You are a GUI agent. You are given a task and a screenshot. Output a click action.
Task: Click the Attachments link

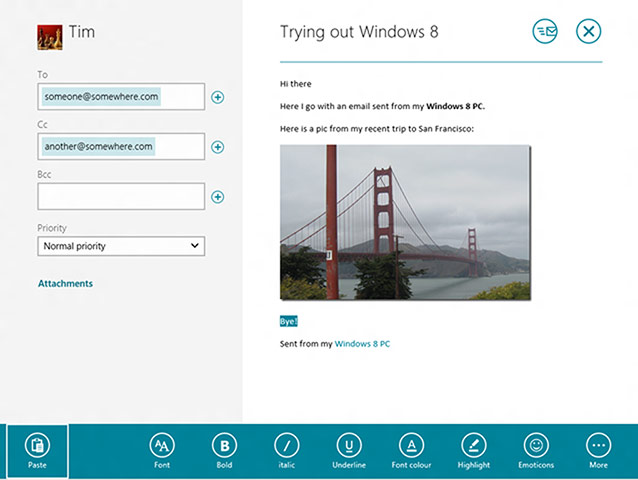[65, 284]
